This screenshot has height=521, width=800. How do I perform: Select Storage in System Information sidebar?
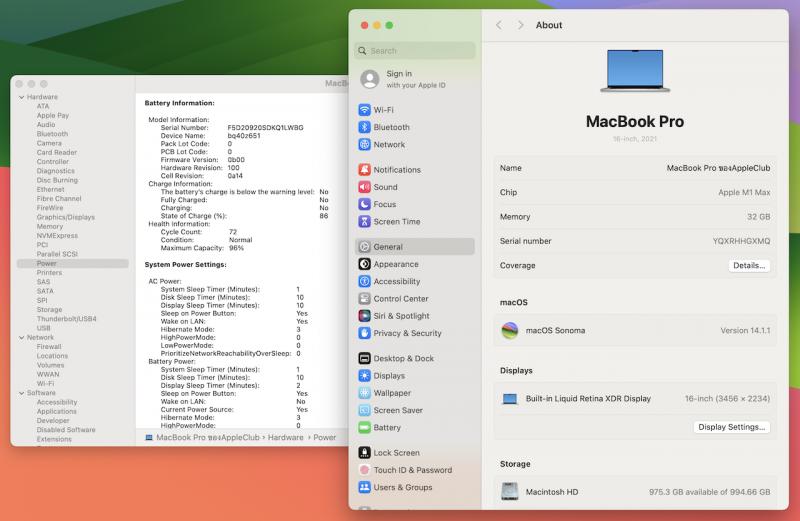(x=49, y=310)
